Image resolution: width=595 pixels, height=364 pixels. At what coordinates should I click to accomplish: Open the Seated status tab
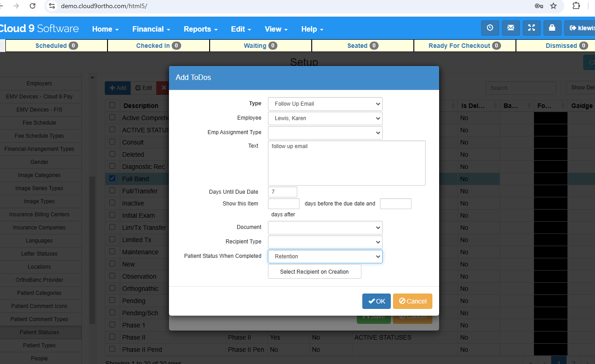pos(363,46)
